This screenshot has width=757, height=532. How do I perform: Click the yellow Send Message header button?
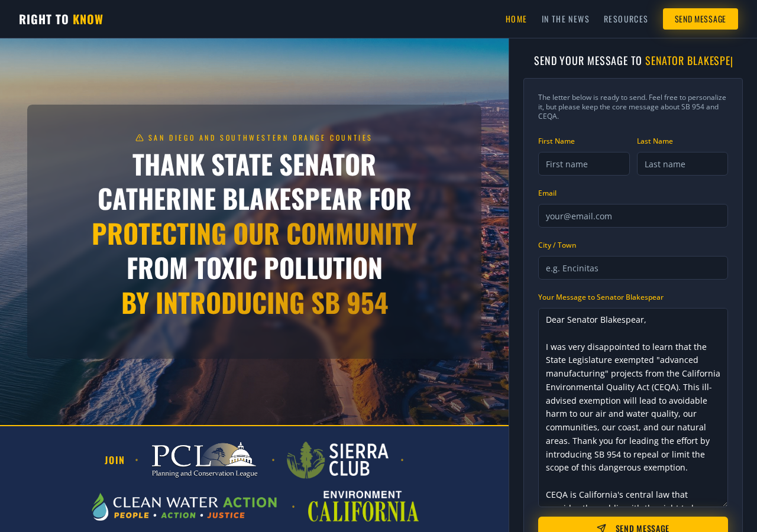pos(700,19)
